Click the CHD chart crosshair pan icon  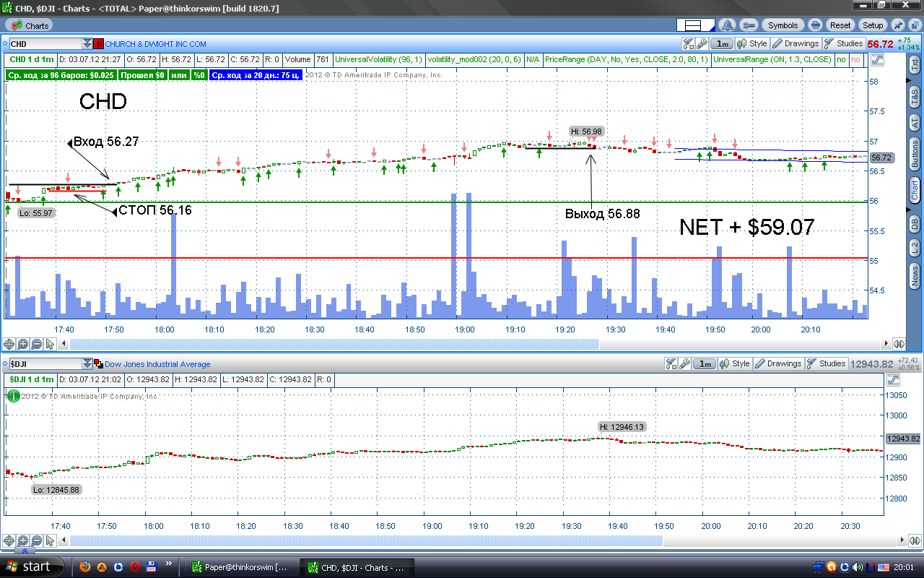point(9,344)
